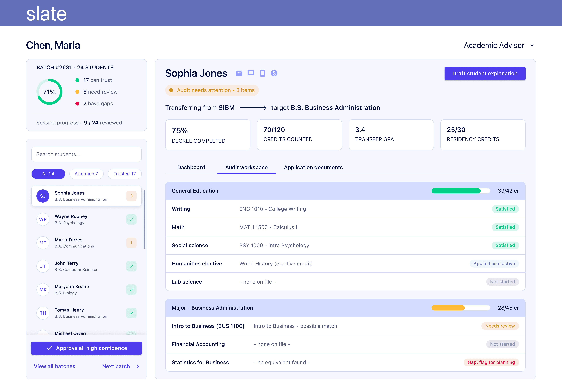
Task: Go to Next batch link
Action: (116, 366)
